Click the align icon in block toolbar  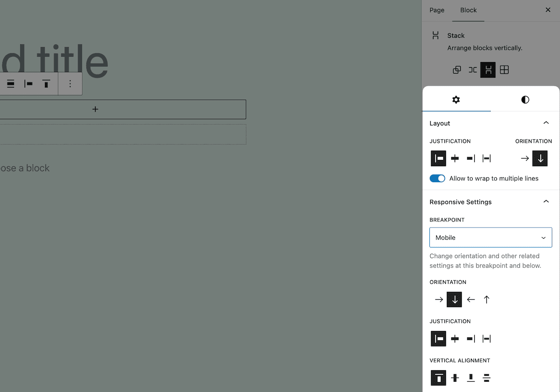(x=10, y=84)
